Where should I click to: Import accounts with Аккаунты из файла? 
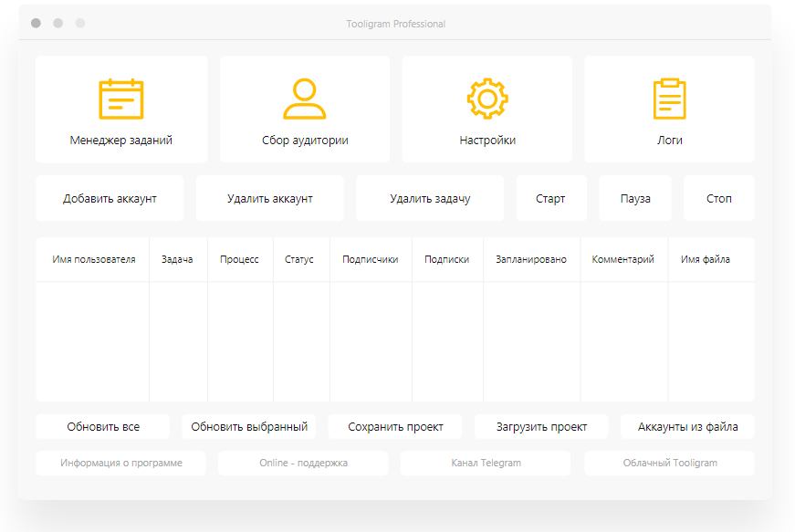pos(687,427)
